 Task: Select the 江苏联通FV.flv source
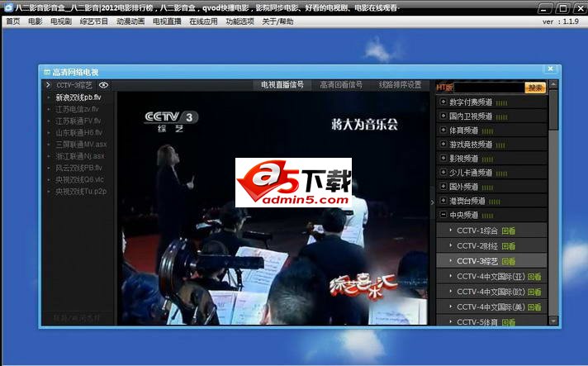(x=78, y=121)
